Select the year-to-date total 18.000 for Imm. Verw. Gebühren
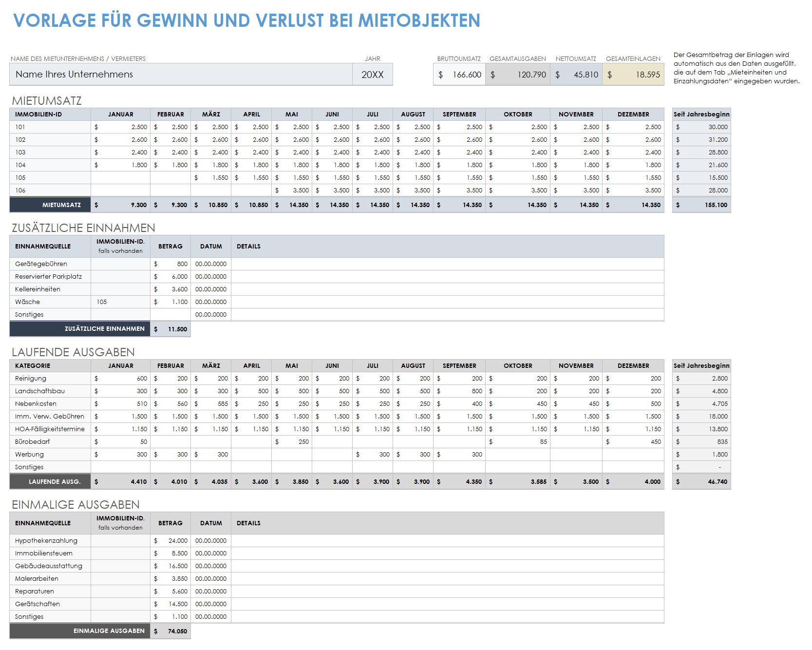The height and width of the screenshot is (650, 812). pyautogui.click(x=701, y=417)
